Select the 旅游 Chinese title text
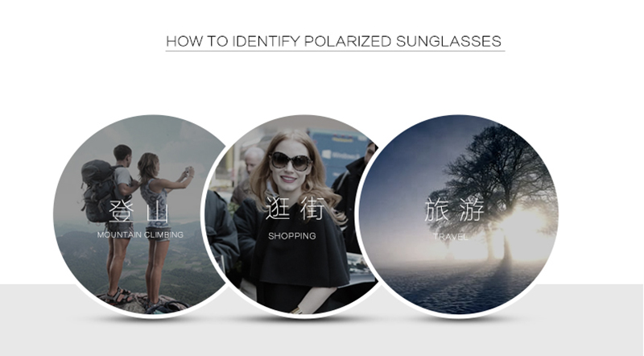 pos(454,209)
